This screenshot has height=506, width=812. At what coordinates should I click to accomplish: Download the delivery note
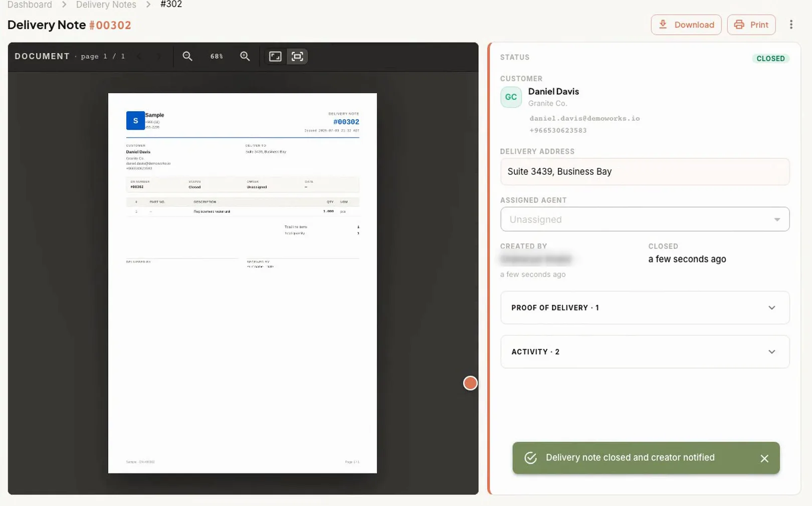coord(686,25)
